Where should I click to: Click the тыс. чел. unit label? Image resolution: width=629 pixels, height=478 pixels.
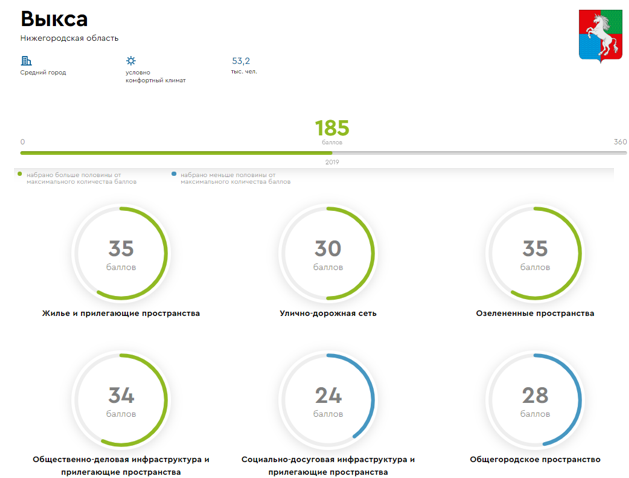pyautogui.click(x=244, y=72)
